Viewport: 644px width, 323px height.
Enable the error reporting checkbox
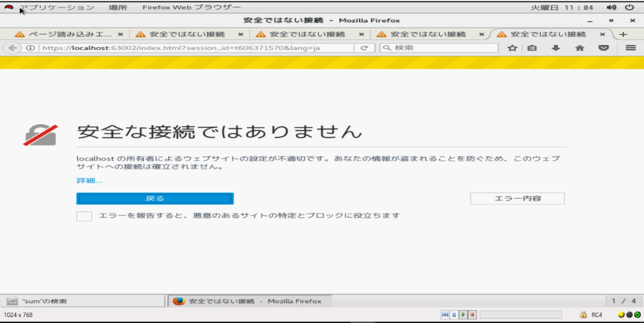(84, 216)
